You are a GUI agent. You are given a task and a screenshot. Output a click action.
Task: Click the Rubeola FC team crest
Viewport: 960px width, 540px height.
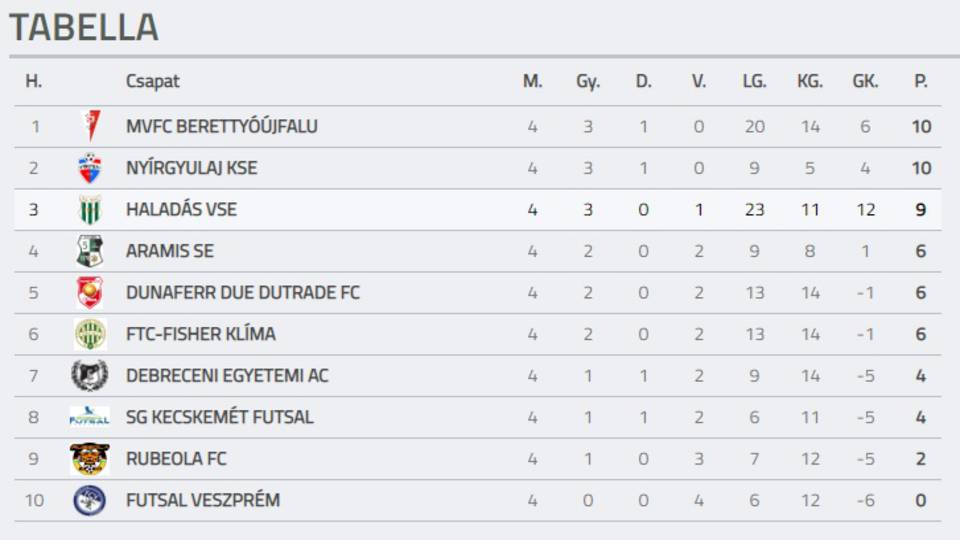coord(90,459)
